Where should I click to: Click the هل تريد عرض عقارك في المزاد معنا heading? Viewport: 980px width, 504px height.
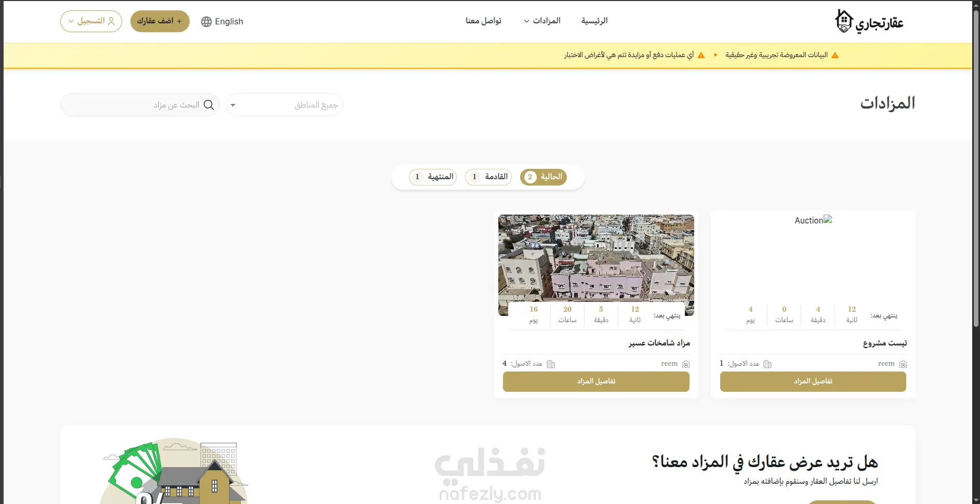[x=765, y=461]
